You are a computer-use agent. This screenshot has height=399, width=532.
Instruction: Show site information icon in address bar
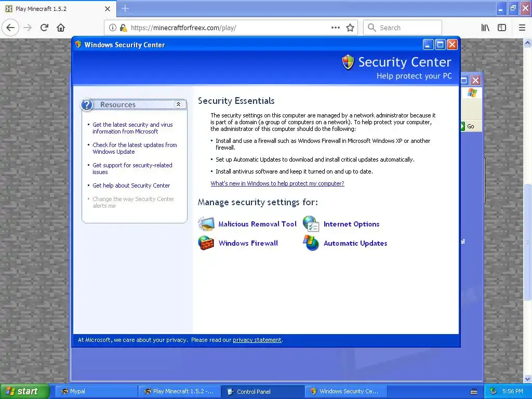pyautogui.click(x=112, y=28)
